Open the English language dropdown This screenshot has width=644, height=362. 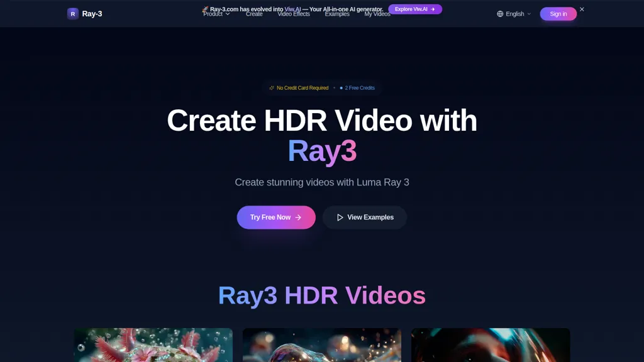point(514,14)
